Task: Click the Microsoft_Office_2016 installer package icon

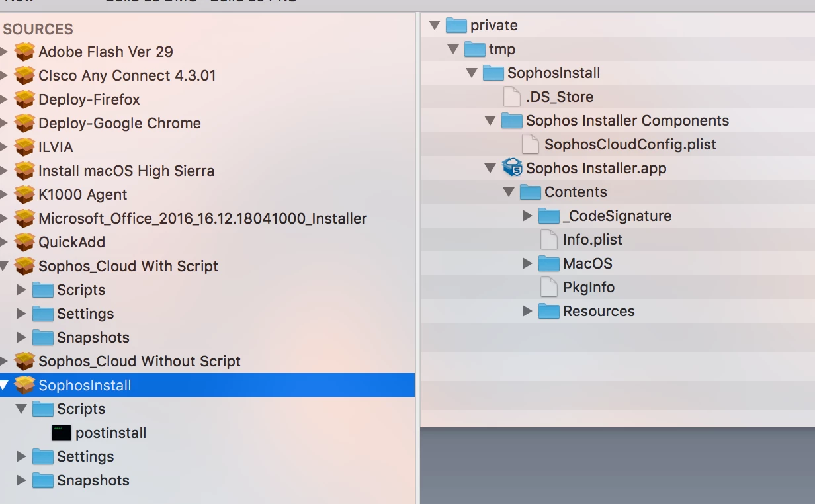Action: click(x=24, y=218)
